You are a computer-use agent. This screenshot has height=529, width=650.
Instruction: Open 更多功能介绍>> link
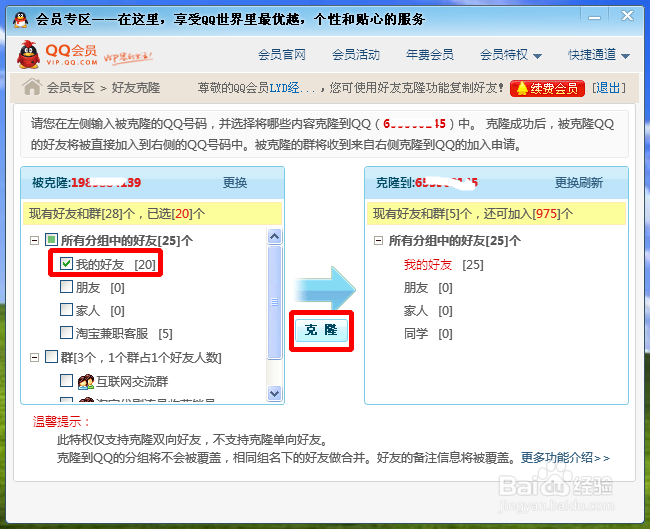(x=565, y=458)
